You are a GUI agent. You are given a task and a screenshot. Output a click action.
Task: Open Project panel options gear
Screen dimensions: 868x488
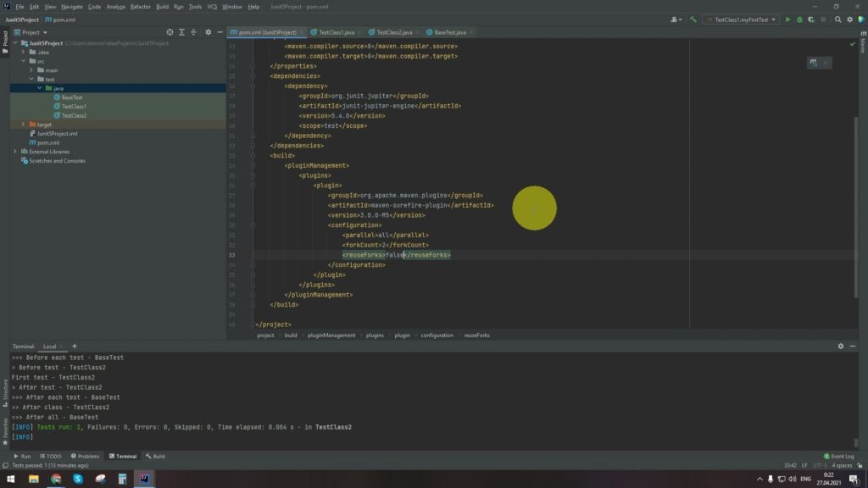click(x=209, y=32)
